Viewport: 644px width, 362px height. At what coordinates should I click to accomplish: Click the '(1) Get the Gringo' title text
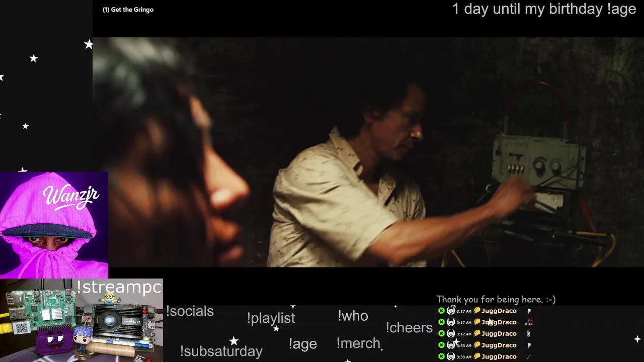[x=128, y=10]
